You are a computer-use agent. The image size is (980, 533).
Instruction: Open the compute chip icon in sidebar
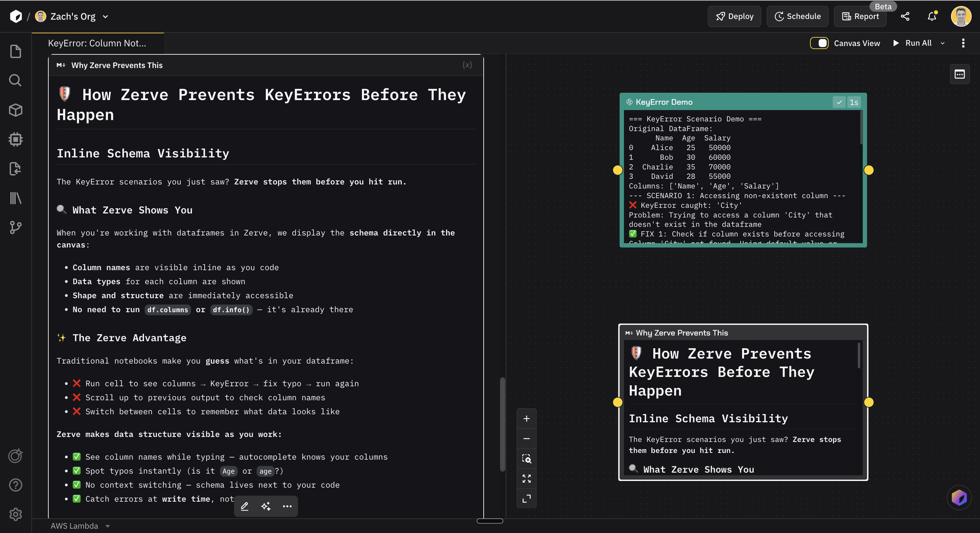(x=16, y=139)
